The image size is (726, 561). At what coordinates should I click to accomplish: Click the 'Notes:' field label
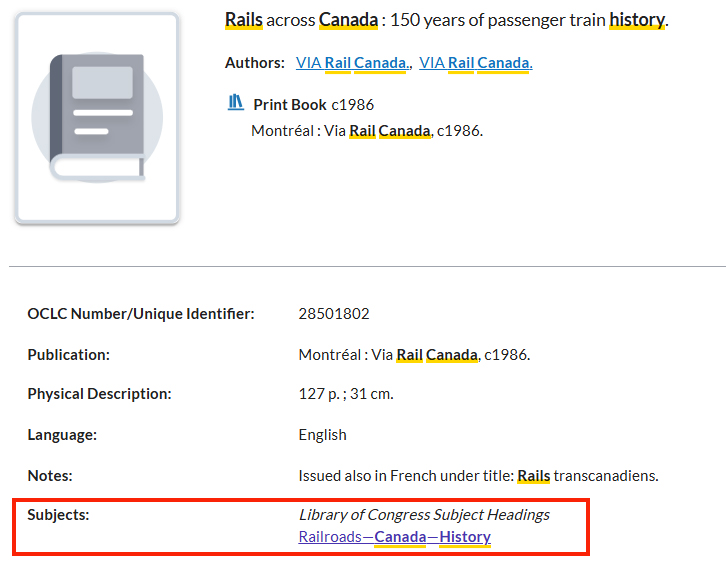coord(50,476)
